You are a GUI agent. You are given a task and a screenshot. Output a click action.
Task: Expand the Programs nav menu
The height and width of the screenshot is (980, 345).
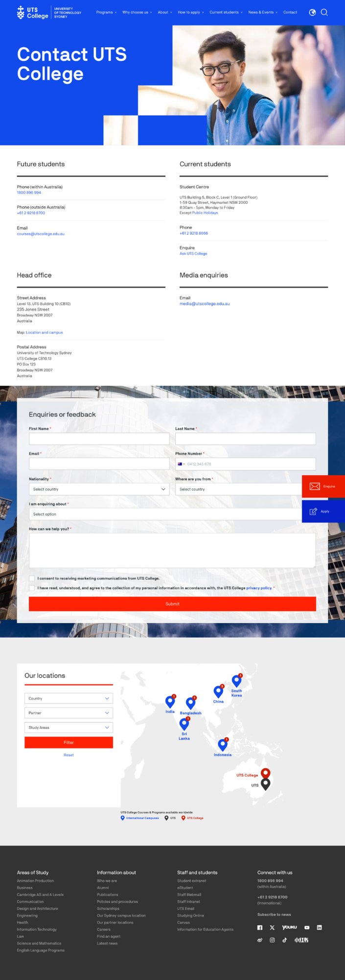[106, 12]
